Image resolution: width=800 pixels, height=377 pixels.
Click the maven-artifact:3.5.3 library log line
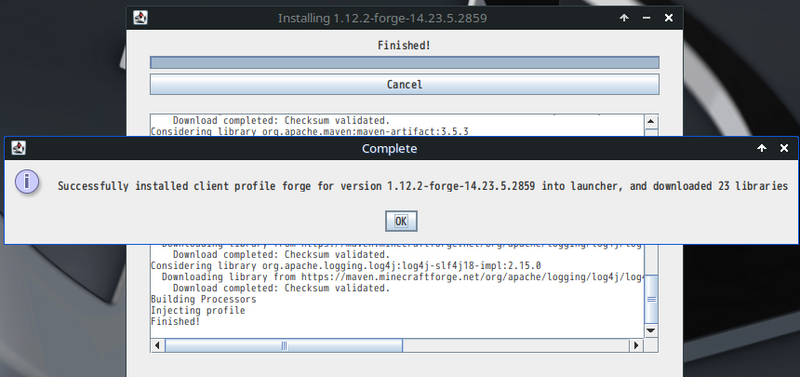tap(310, 132)
